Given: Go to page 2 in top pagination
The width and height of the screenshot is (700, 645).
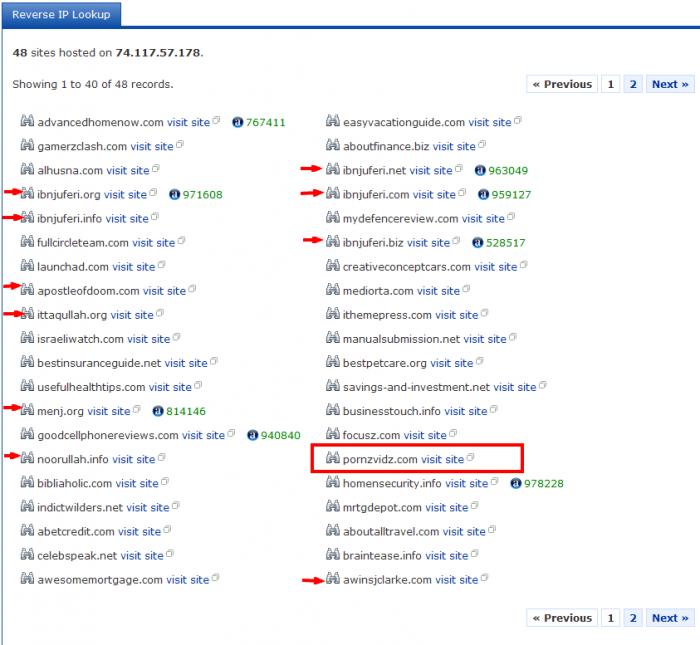Looking at the screenshot, I should click(x=633, y=84).
